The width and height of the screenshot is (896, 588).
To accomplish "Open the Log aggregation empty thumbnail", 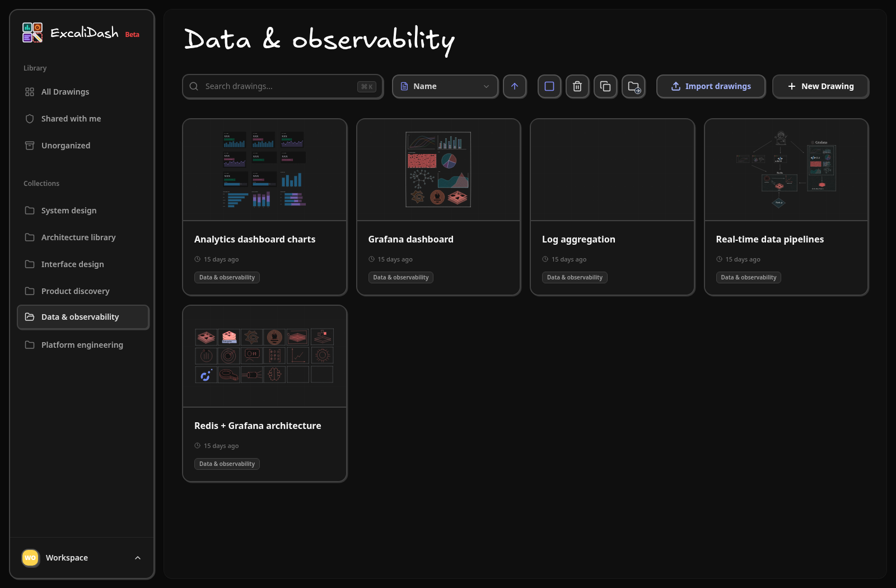I will point(613,170).
